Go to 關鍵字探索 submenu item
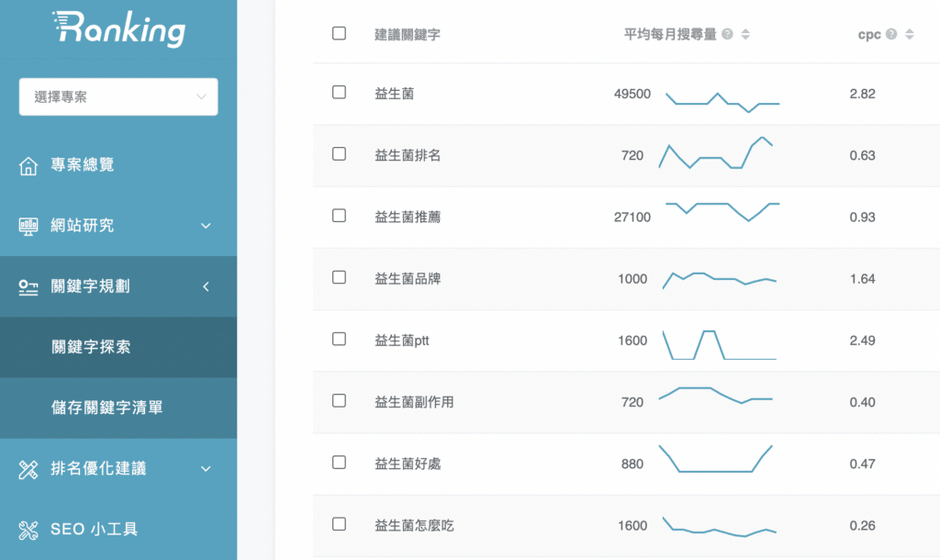 [x=118, y=347]
